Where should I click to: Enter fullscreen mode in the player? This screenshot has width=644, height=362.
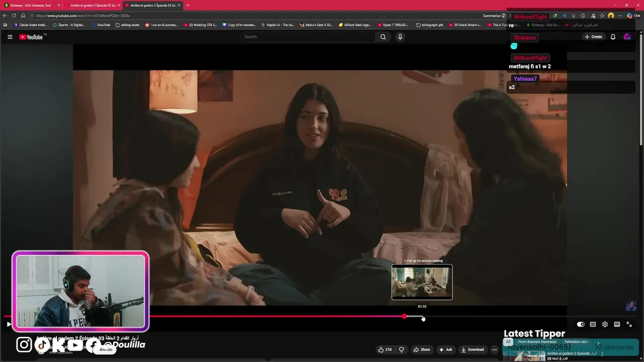click(x=629, y=324)
